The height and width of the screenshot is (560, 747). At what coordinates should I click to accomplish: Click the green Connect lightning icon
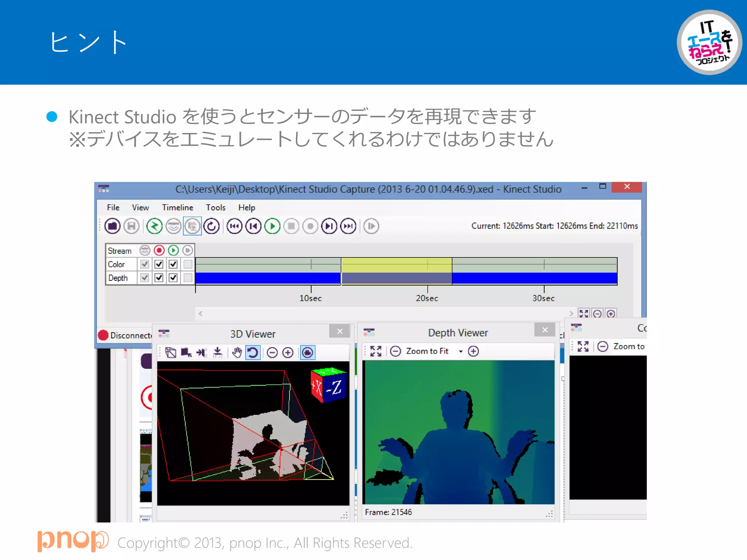coord(154,226)
